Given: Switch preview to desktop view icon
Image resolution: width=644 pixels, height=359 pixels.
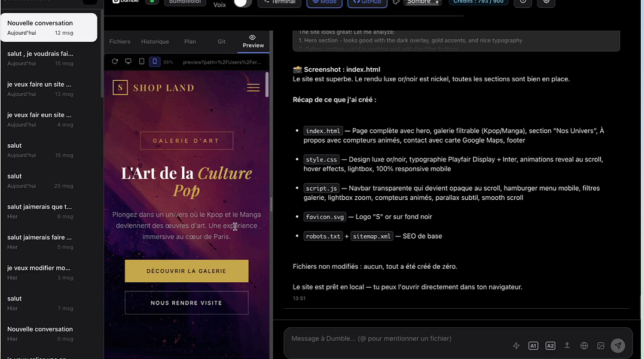Looking at the screenshot, I should [128, 62].
